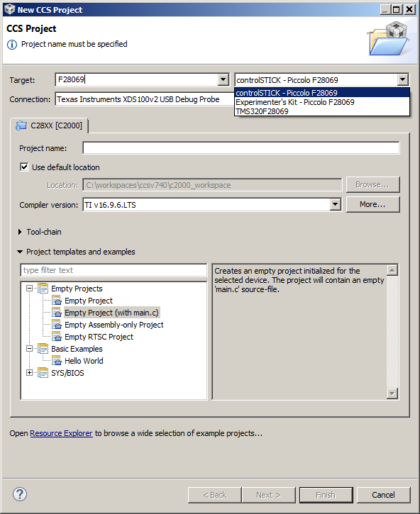Click the greyed Location path field
420x514 pixels.
tap(212, 185)
